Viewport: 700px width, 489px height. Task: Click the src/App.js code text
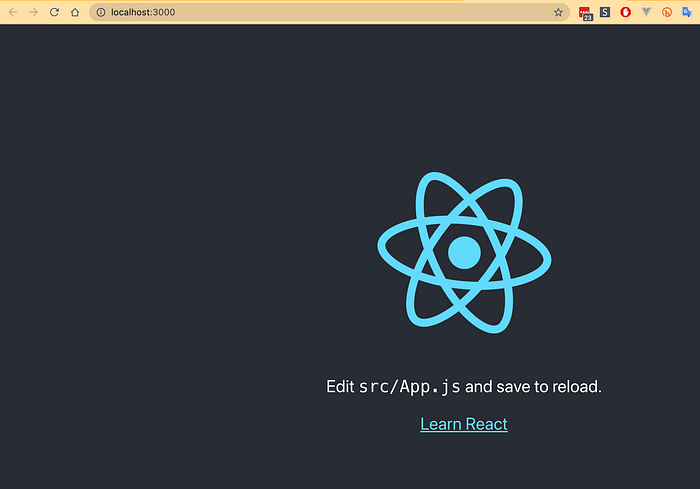[409, 387]
